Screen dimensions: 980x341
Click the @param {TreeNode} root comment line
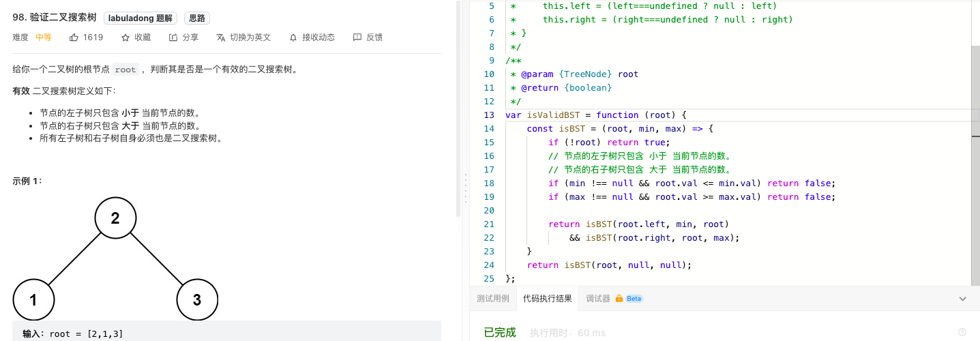pyautogui.click(x=574, y=74)
